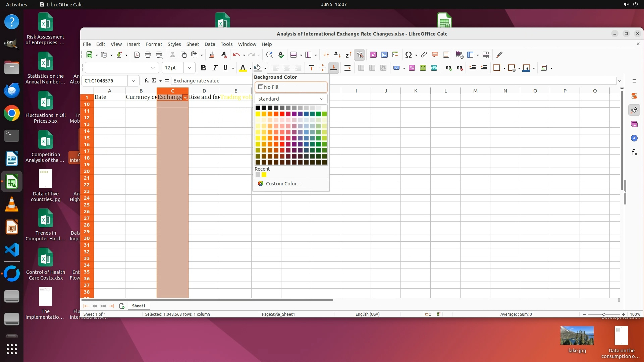
Task: Click the Sort Ascending toolbar icon
Action: click(337, 55)
